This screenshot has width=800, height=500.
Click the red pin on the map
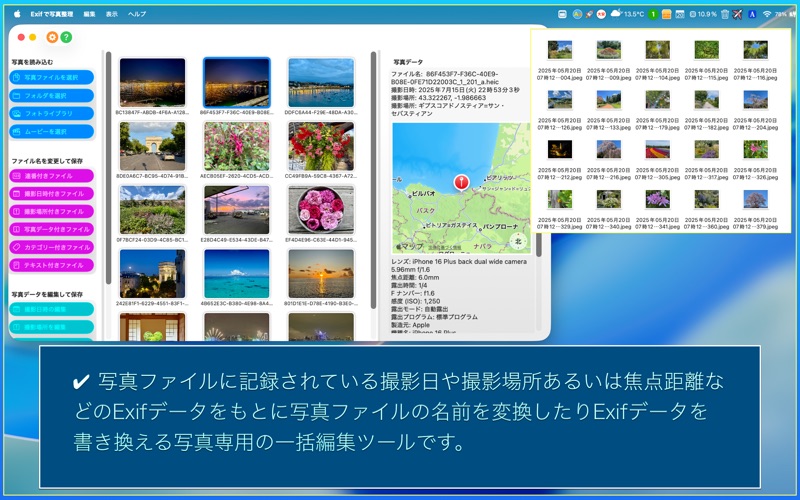(461, 182)
